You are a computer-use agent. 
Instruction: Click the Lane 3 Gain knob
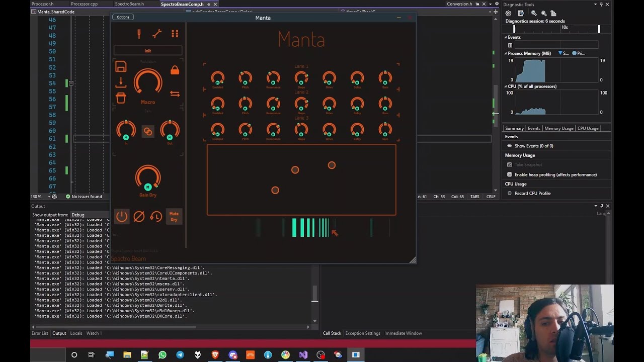(385, 129)
